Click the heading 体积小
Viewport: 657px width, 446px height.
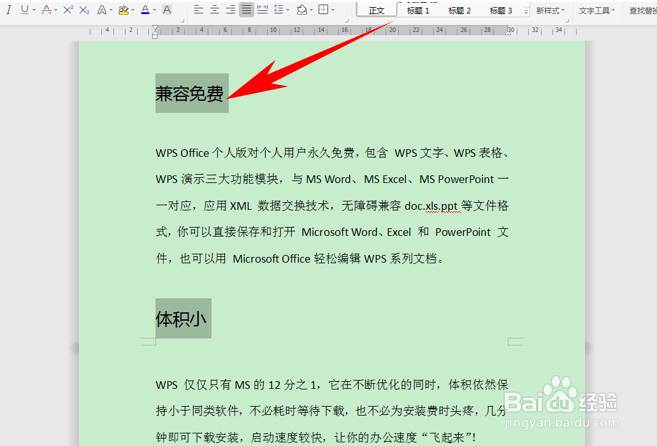click(181, 319)
